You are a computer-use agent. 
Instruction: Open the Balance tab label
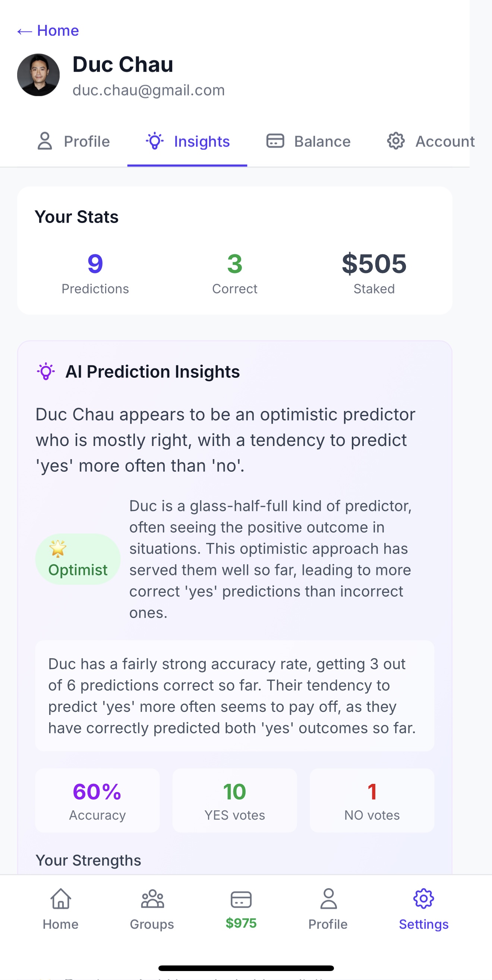(x=322, y=142)
